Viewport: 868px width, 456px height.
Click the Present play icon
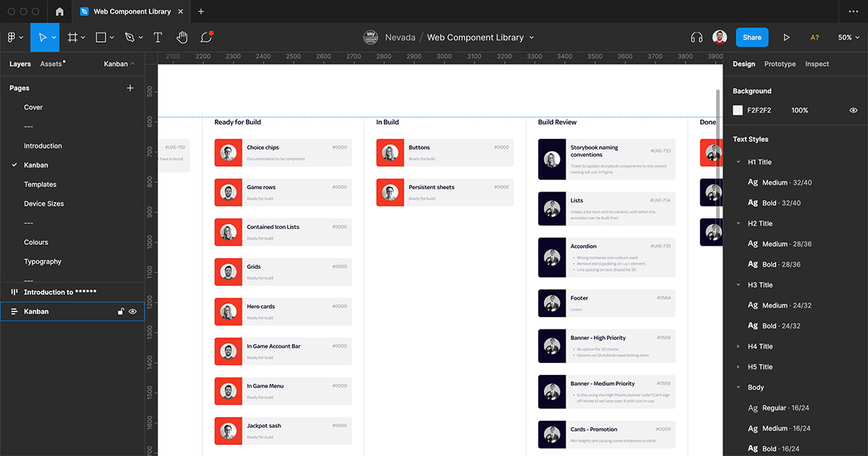[786, 38]
